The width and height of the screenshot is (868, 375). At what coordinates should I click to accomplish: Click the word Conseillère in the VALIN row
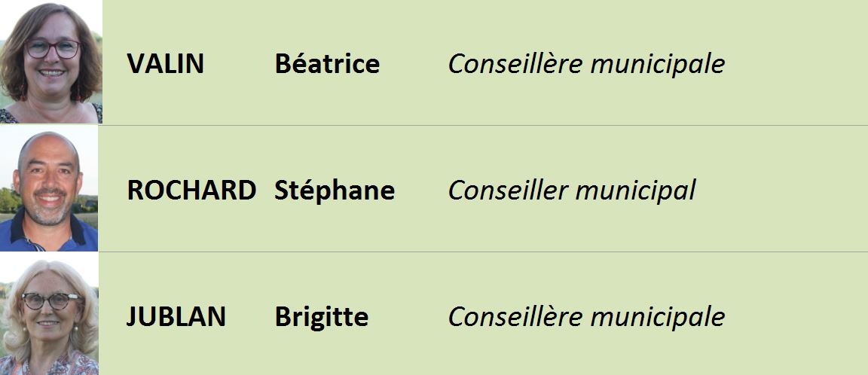(x=515, y=63)
